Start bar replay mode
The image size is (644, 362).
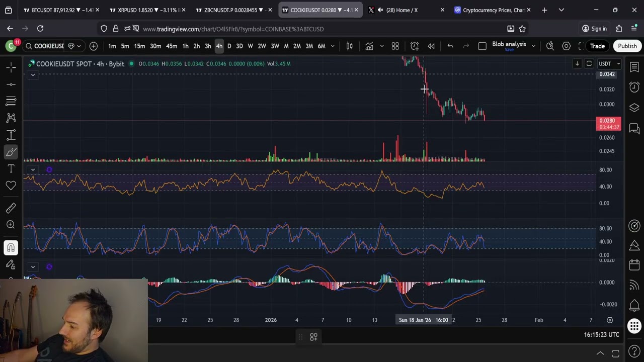431,46
